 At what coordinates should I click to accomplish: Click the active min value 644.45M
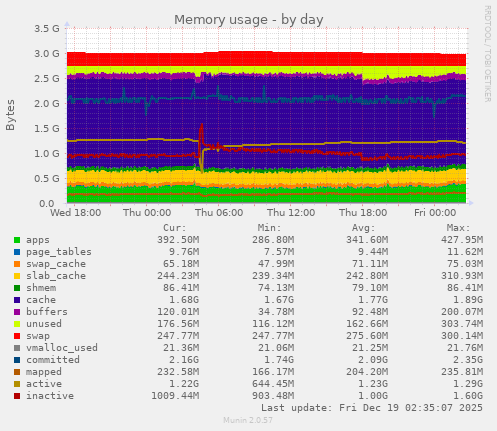273,384
